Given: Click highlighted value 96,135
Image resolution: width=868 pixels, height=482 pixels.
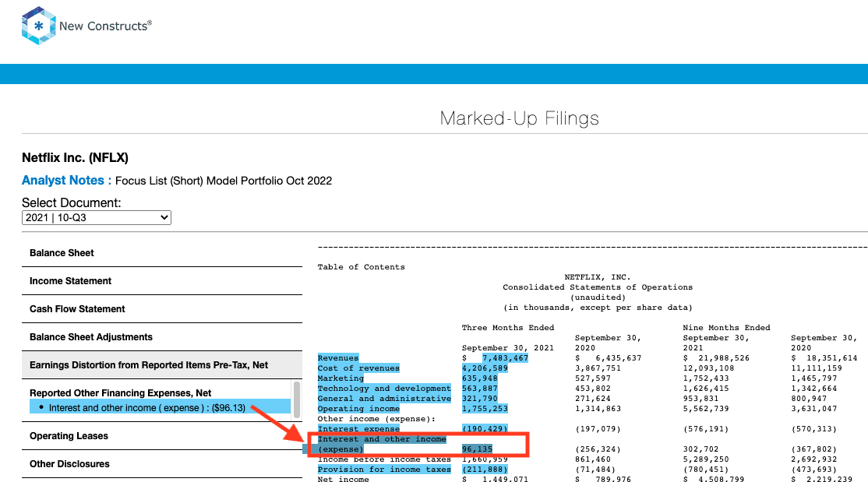Looking at the screenshot, I should [x=477, y=449].
